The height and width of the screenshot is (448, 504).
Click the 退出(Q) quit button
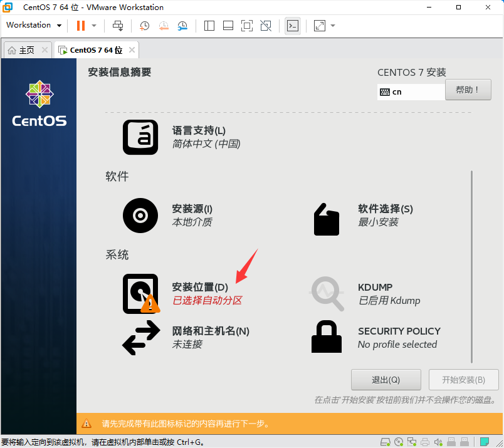tap(386, 380)
